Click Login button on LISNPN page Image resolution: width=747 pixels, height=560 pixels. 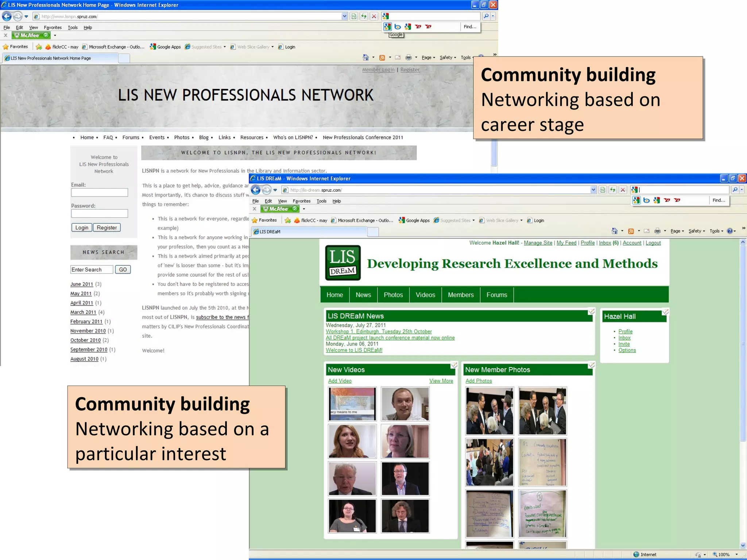pos(82,227)
